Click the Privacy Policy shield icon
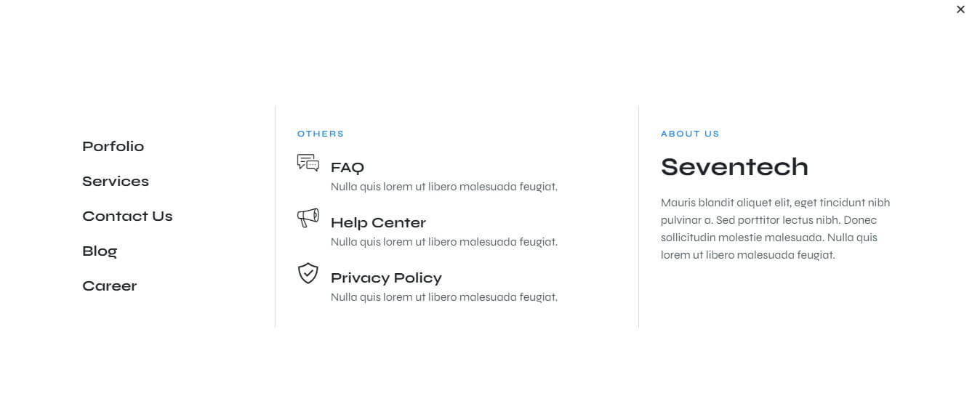Screen dimensions: 980x417 pyautogui.click(x=308, y=273)
